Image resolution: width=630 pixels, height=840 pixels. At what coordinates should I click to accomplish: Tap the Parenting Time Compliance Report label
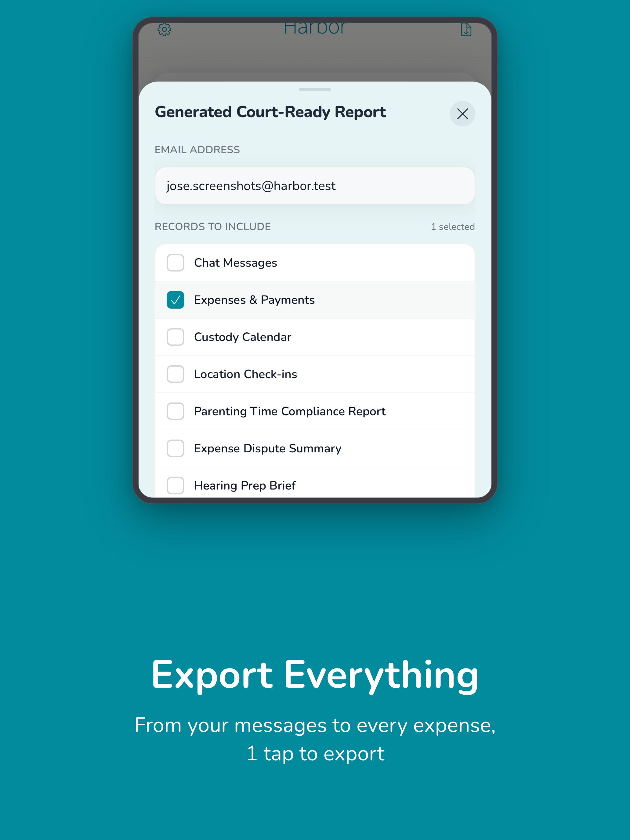290,411
